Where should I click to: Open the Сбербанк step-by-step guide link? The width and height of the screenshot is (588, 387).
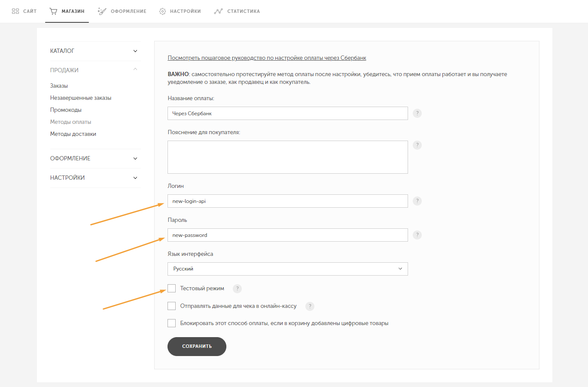click(267, 58)
